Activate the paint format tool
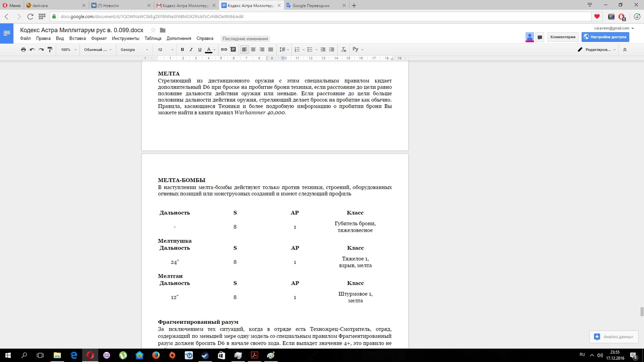This screenshot has width=644, height=362. [x=50, y=49]
